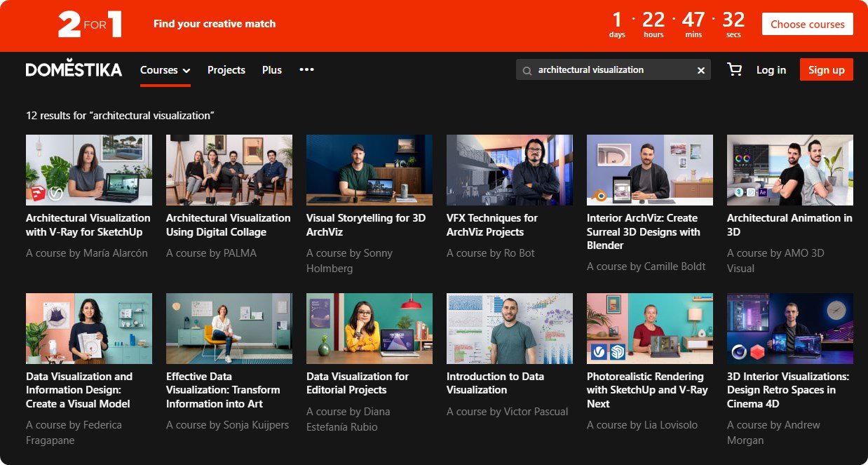Open the Projects menu item
This screenshot has height=465, width=868.
point(226,69)
